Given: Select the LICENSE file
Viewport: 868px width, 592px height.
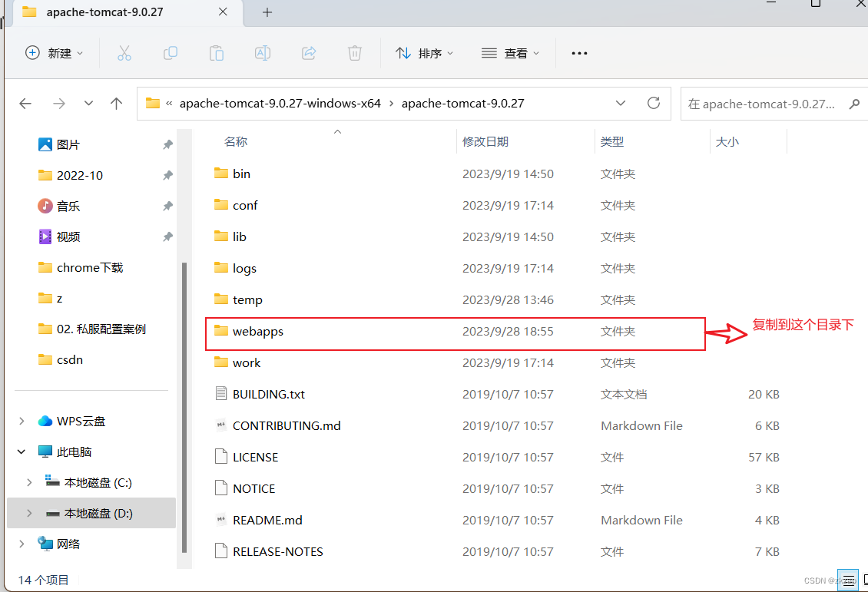Looking at the screenshot, I should point(247,458).
